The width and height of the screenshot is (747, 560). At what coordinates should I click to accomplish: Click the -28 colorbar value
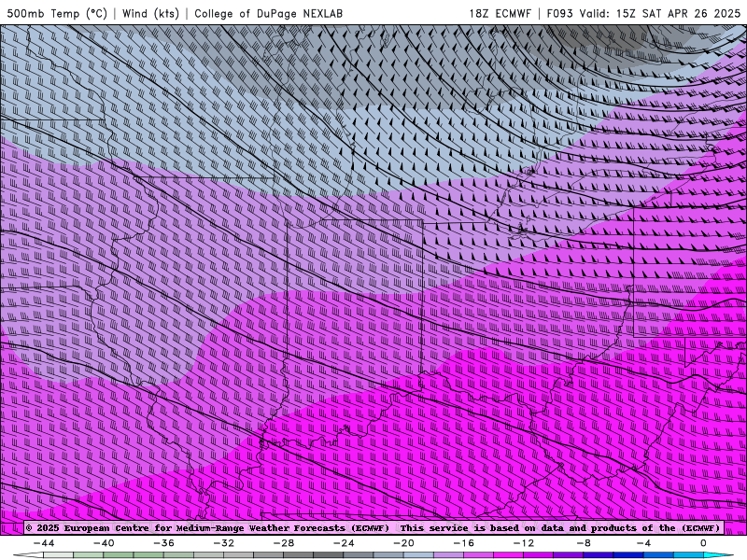284,543
